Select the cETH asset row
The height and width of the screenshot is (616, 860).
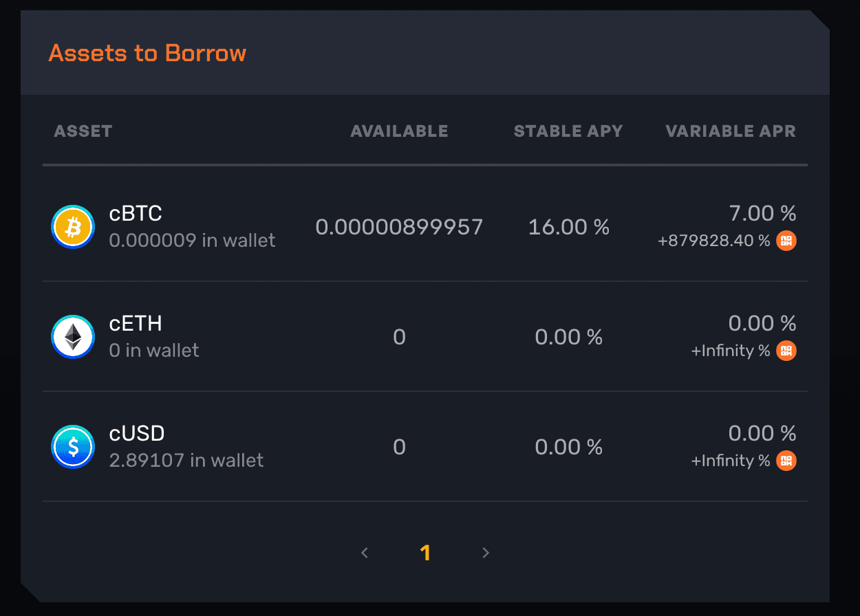click(x=425, y=336)
